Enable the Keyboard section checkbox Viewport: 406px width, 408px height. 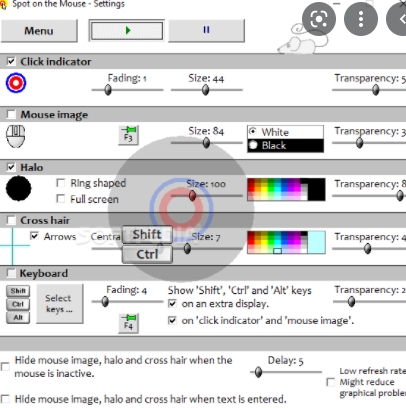[x=11, y=273]
